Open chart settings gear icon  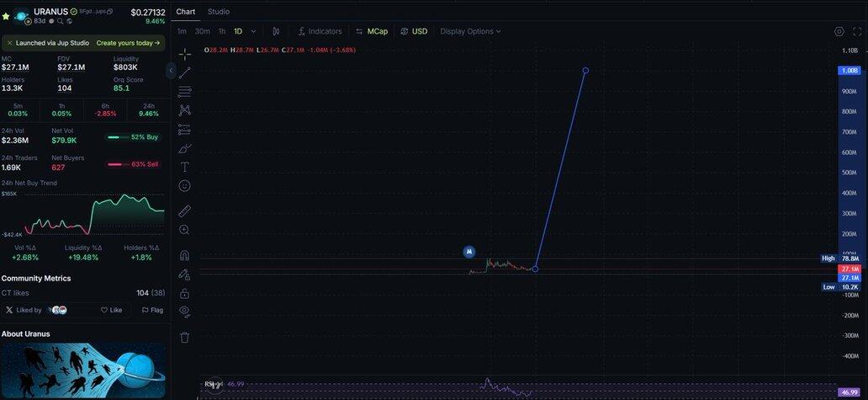(839, 31)
